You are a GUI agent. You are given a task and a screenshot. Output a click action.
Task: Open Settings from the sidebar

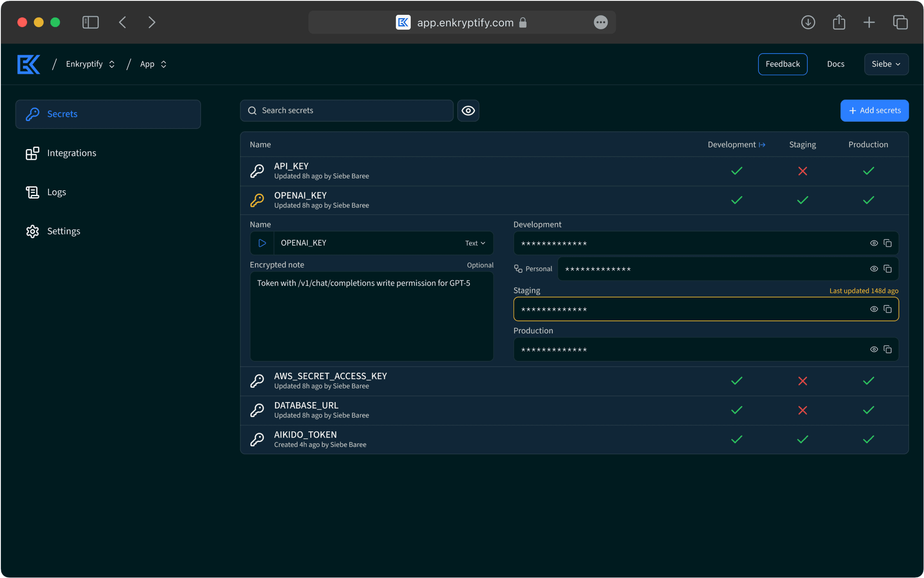[x=63, y=231]
